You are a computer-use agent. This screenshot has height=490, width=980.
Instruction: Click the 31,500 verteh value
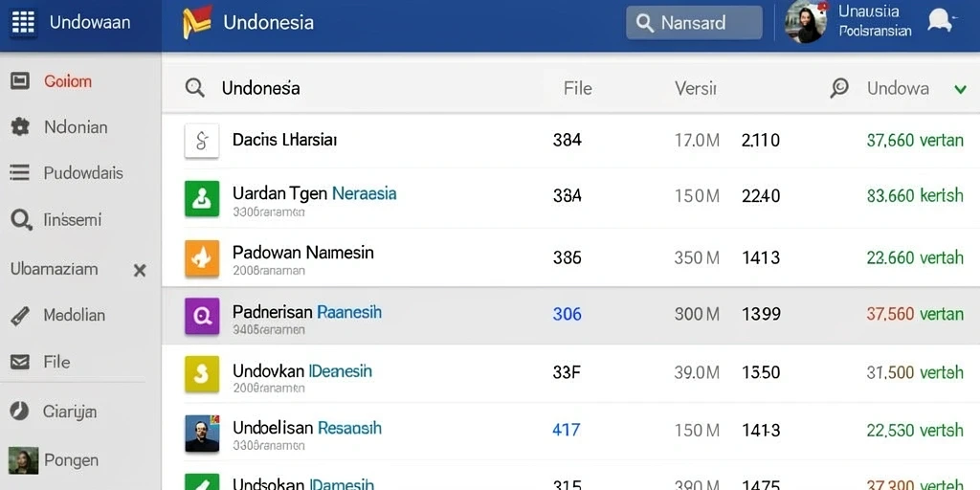pos(915,372)
